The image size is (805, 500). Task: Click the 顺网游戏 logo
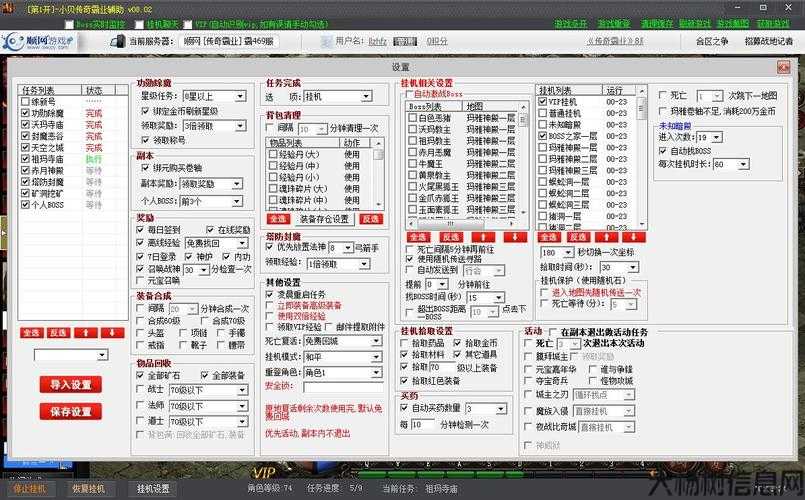39,42
